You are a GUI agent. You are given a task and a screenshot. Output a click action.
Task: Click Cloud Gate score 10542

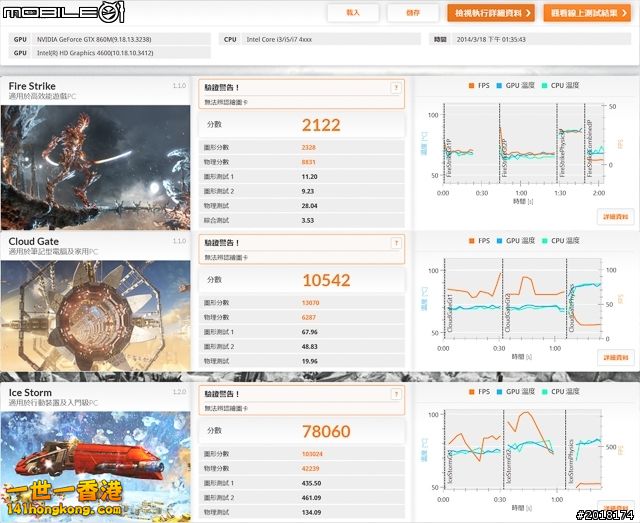click(x=326, y=280)
